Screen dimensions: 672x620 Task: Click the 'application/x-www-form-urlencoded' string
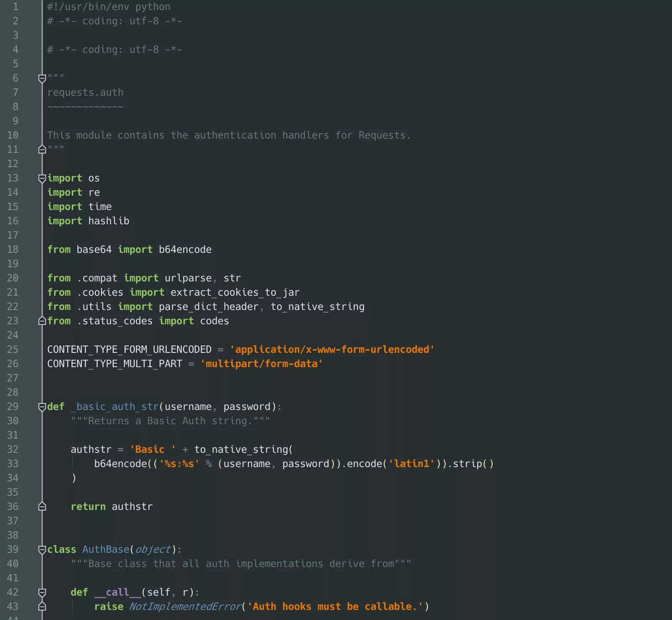[332, 349]
